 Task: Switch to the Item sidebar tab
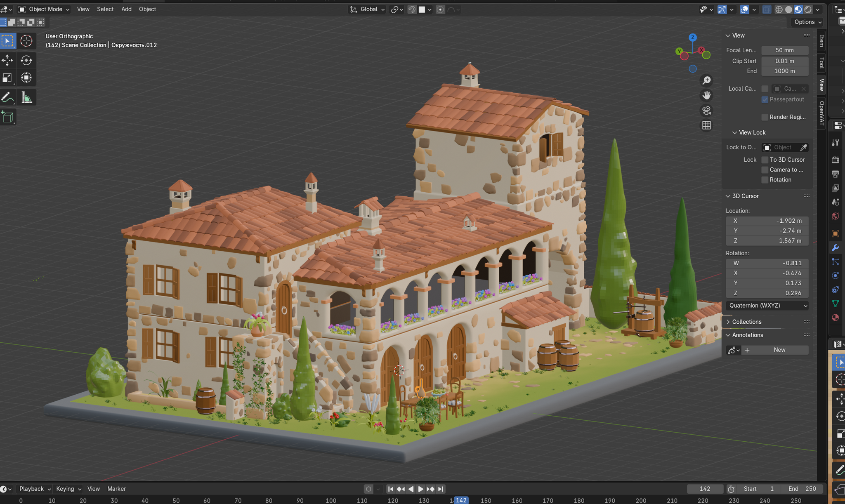(821, 40)
